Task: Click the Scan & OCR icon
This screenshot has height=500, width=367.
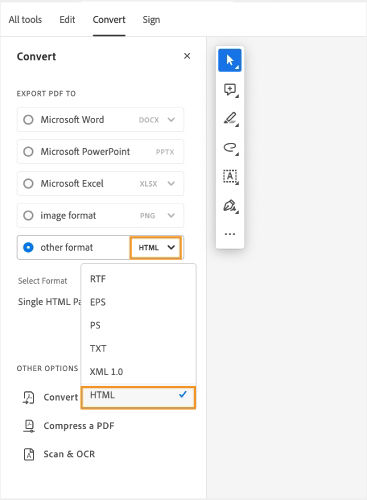Action: point(29,454)
